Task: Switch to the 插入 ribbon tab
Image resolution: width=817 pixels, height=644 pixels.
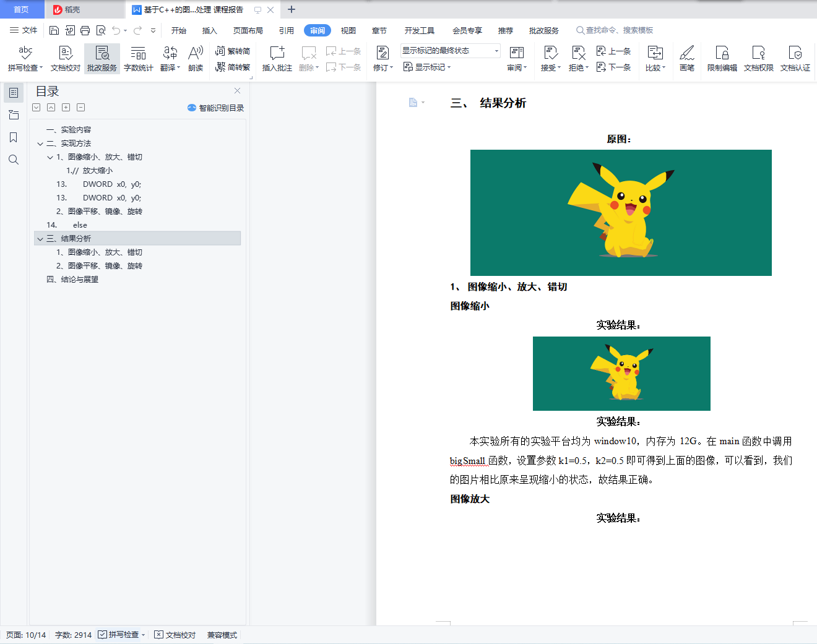Action: click(210, 30)
